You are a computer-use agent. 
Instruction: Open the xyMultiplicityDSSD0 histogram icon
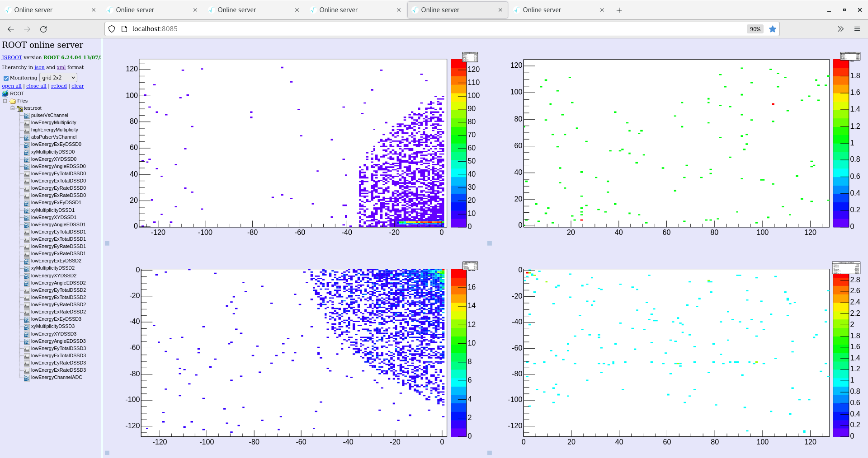[x=27, y=152]
